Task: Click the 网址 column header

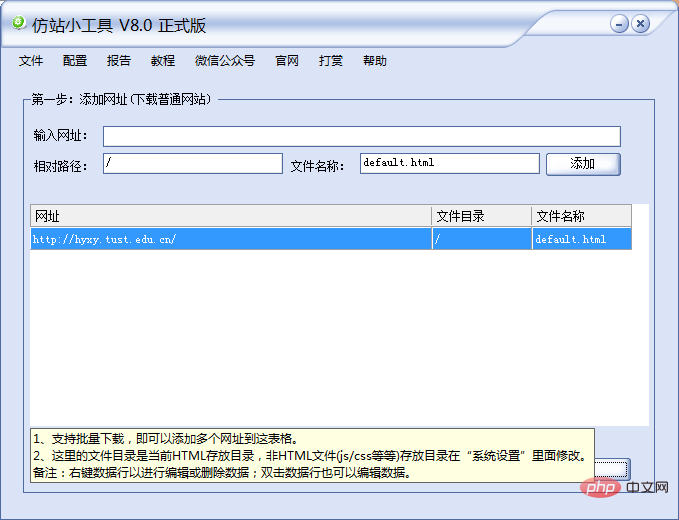Action: 230,216
